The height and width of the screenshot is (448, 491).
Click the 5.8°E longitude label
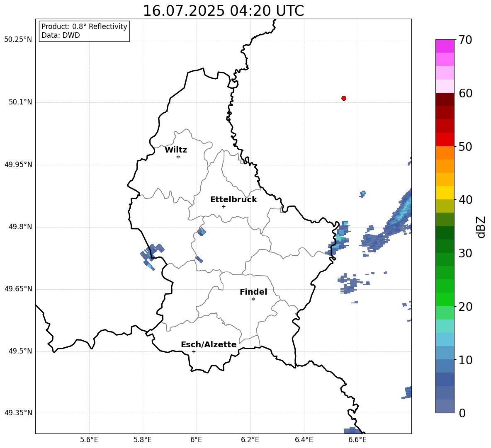point(143,440)
